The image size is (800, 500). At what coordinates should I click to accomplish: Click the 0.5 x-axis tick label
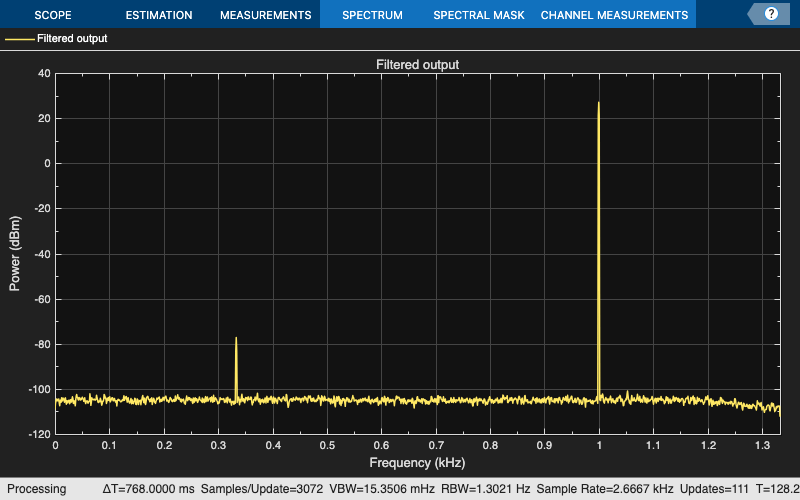328,445
